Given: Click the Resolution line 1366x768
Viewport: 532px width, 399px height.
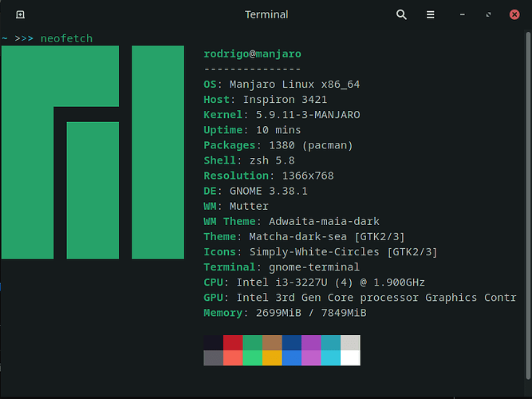Looking at the screenshot, I should point(269,176).
